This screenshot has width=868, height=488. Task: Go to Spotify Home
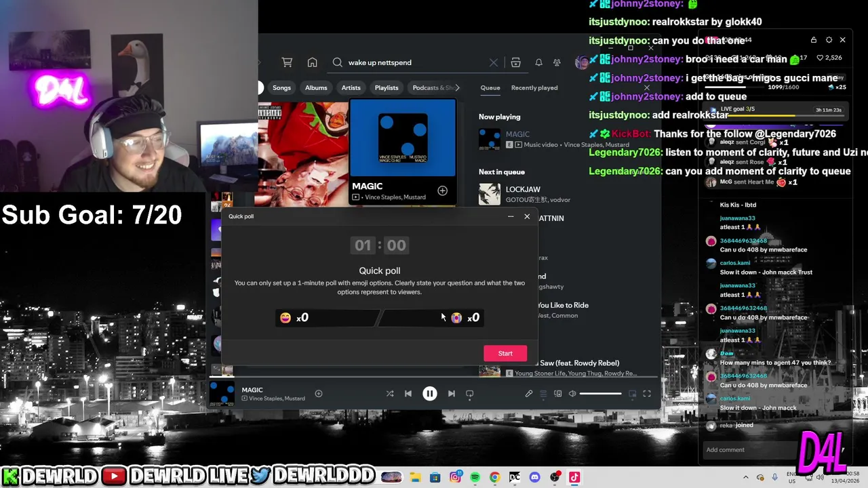[312, 62]
